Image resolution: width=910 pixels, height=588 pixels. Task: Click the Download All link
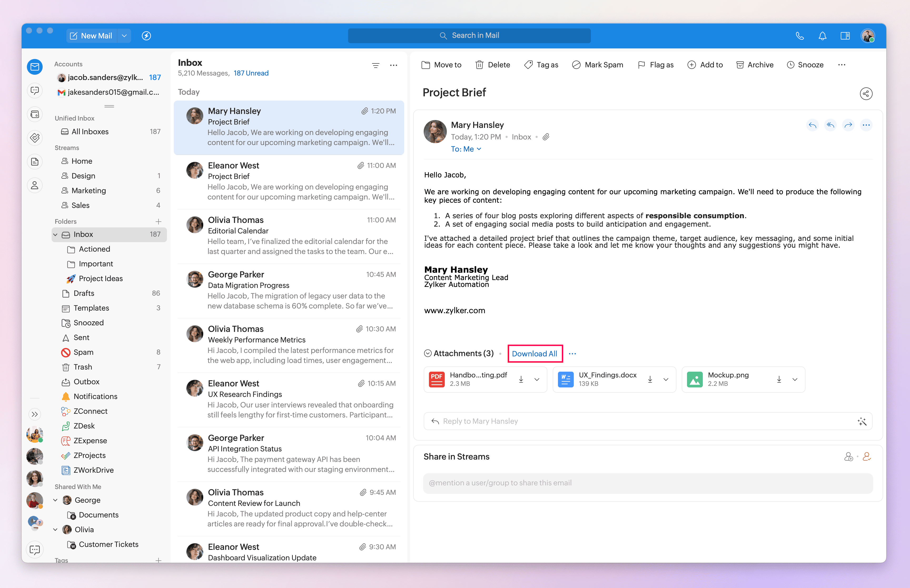534,353
